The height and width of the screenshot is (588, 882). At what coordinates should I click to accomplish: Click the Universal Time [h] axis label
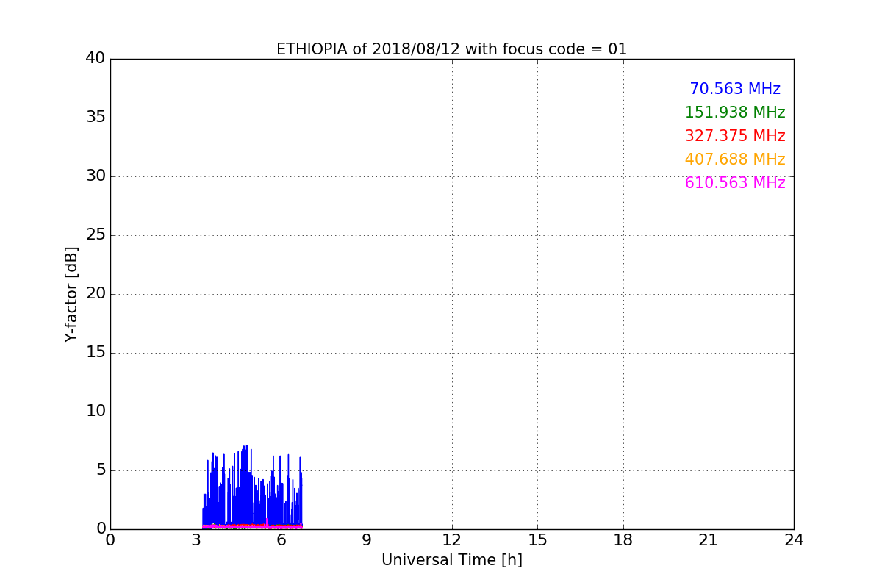pos(451,560)
